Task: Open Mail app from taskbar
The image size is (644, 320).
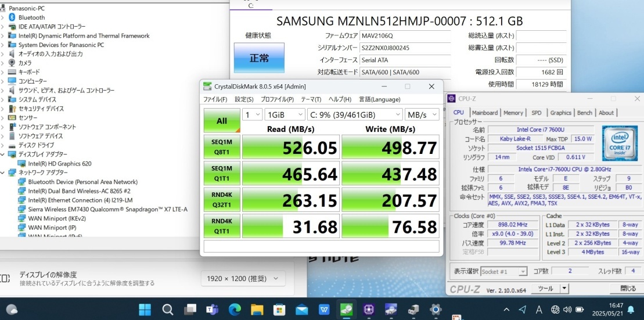Action: tap(301, 310)
